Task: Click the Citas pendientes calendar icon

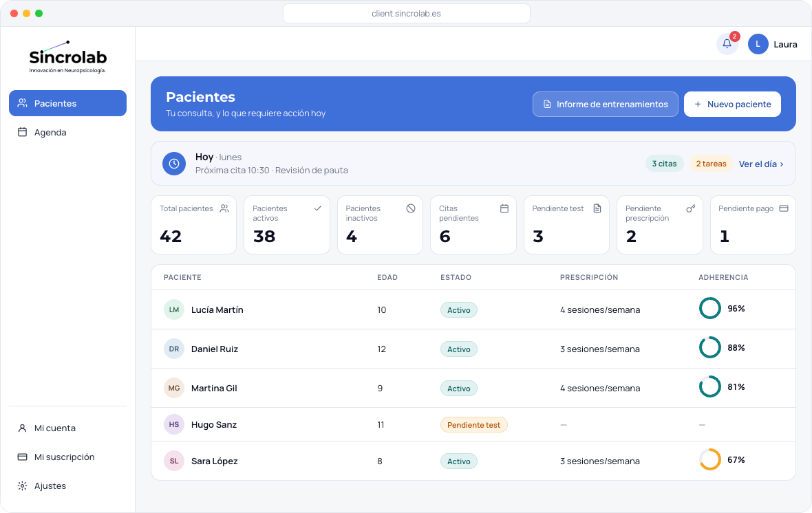Action: click(504, 208)
